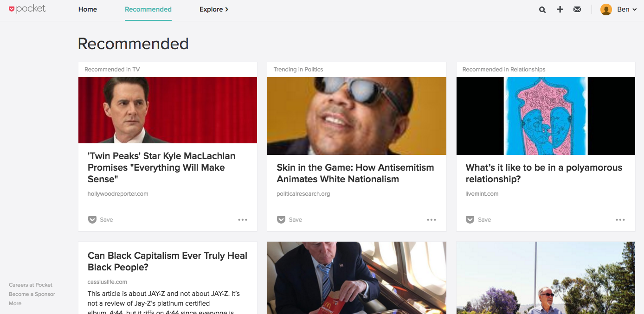The image size is (644, 314).
Task: Open the 'Can Black Capitalism Ever Truly Heal' headline
Action: click(x=167, y=261)
